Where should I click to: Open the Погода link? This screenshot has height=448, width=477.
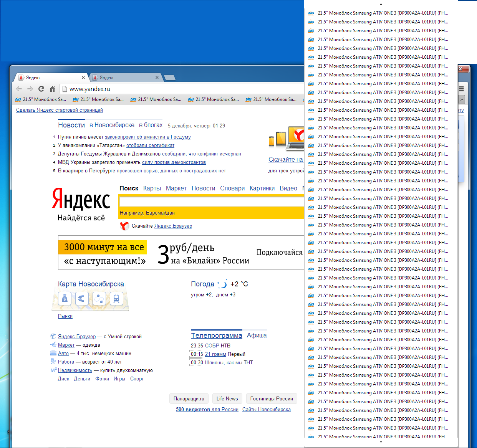coord(202,284)
